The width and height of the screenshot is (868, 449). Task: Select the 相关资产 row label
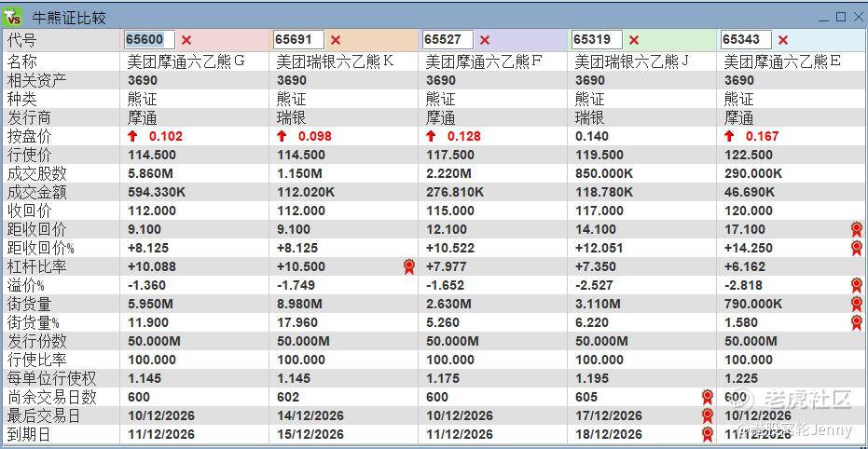pyautogui.click(x=36, y=80)
